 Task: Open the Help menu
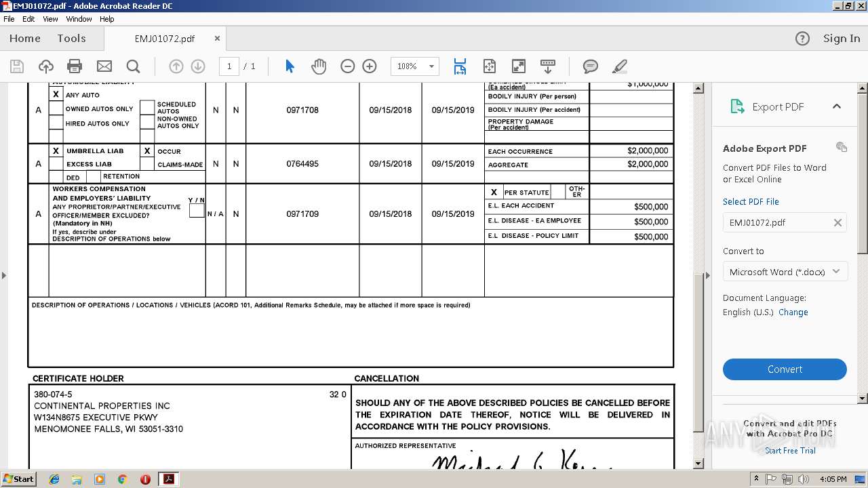[x=107, y=19]
